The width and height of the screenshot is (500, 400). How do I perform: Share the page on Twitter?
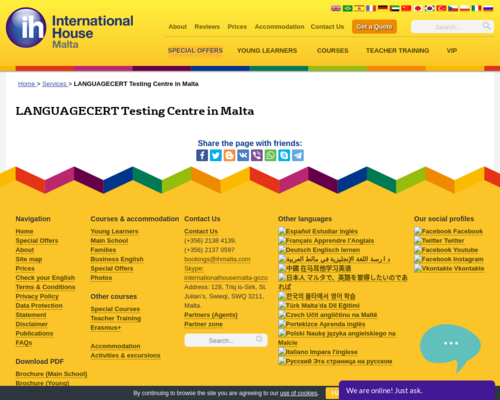tap(216, 155)
